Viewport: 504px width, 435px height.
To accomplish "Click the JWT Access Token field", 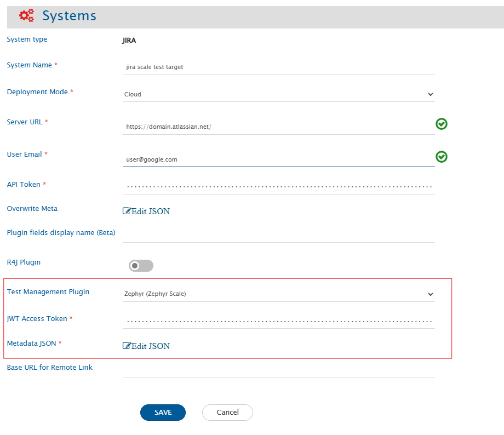I will (278, 321).
